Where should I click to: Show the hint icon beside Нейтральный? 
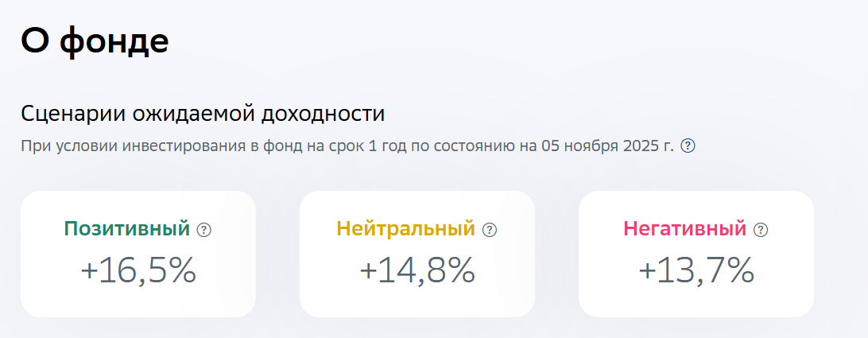[x=490, y=230]
